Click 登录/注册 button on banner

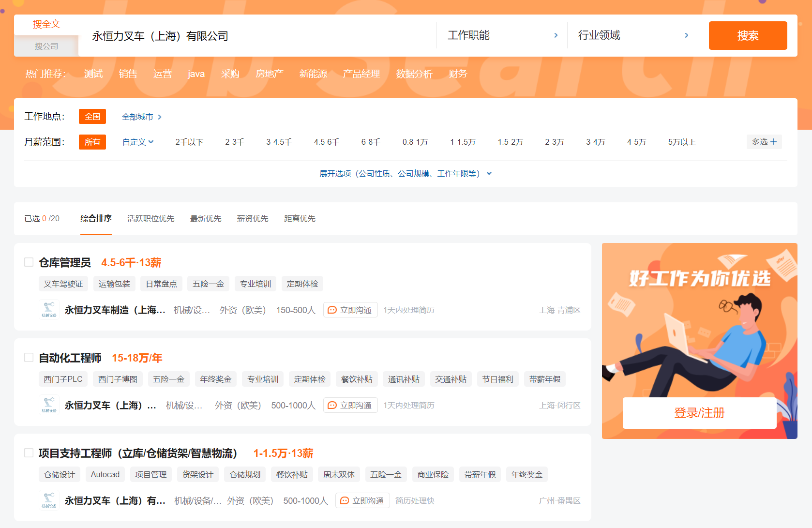[699, 413]
